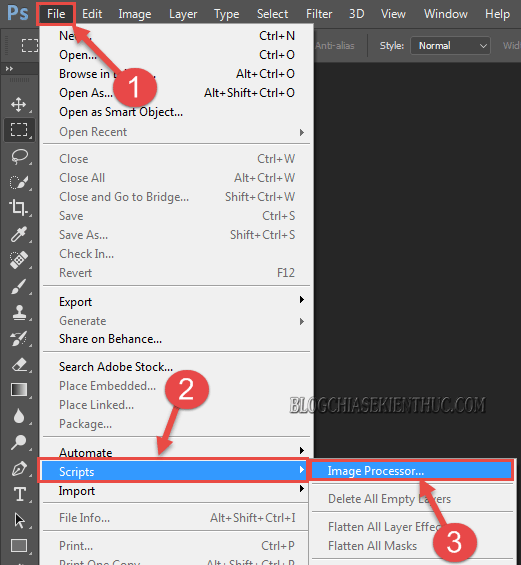Open the Filter menu

[319, 14]
